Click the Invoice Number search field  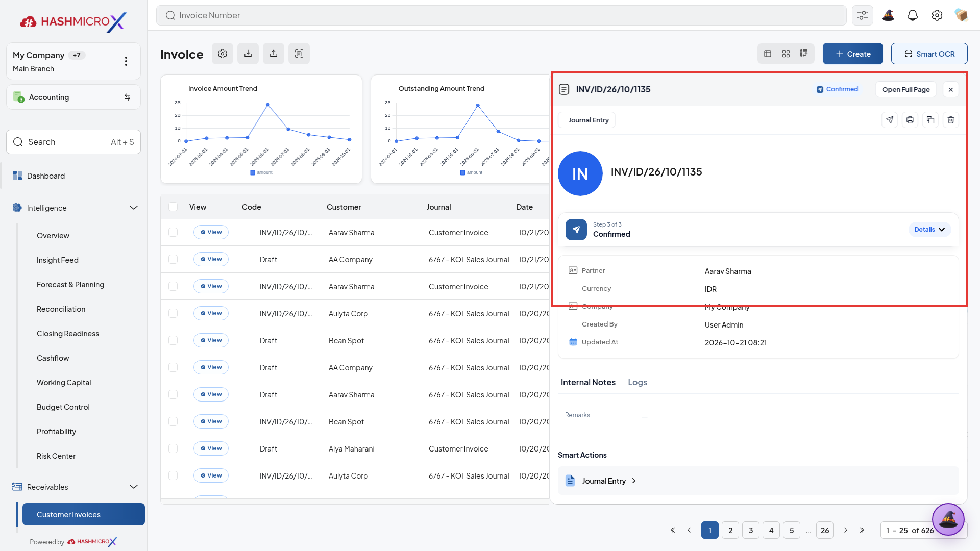tap(501, 15)
